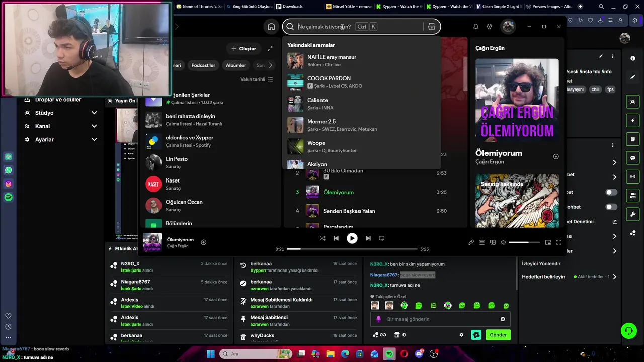This screenshot has width=644, height=362.
Task: Click the Oluştur create button in Spotify library
Action: click(244, 49)
